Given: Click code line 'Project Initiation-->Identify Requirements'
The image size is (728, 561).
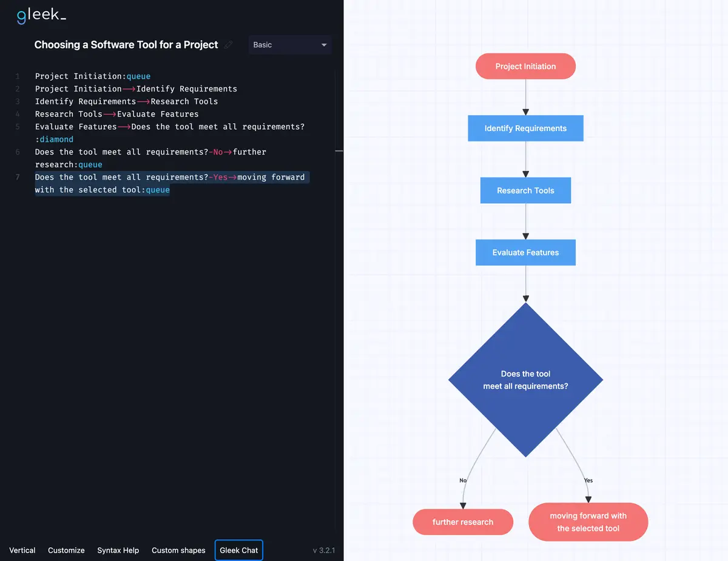Looking at the screenshot, I should coord(136,89).
